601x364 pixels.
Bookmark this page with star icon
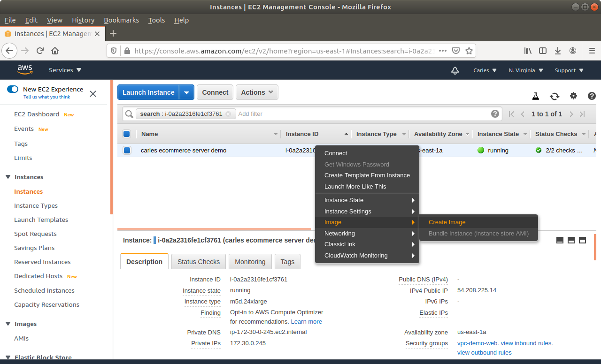pyautogui.click(x=469, y=51)
